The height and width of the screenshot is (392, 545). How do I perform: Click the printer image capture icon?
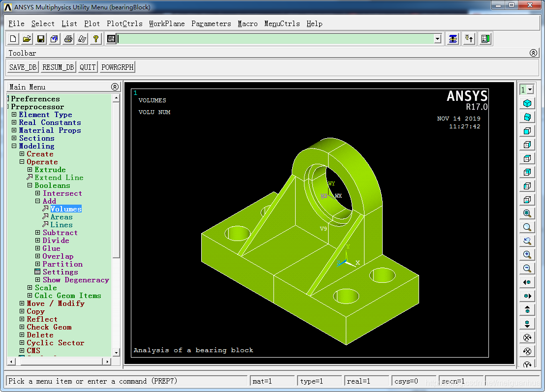[x=68, y=39]
